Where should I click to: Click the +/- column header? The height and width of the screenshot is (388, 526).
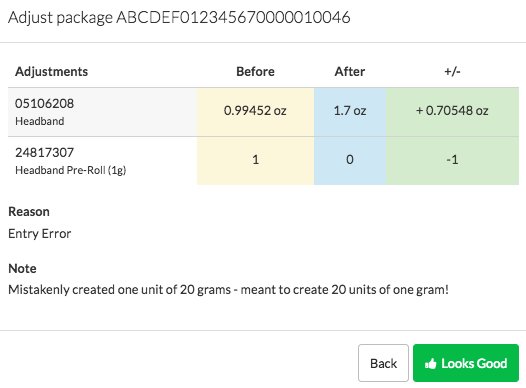click(x=452, y=71)
